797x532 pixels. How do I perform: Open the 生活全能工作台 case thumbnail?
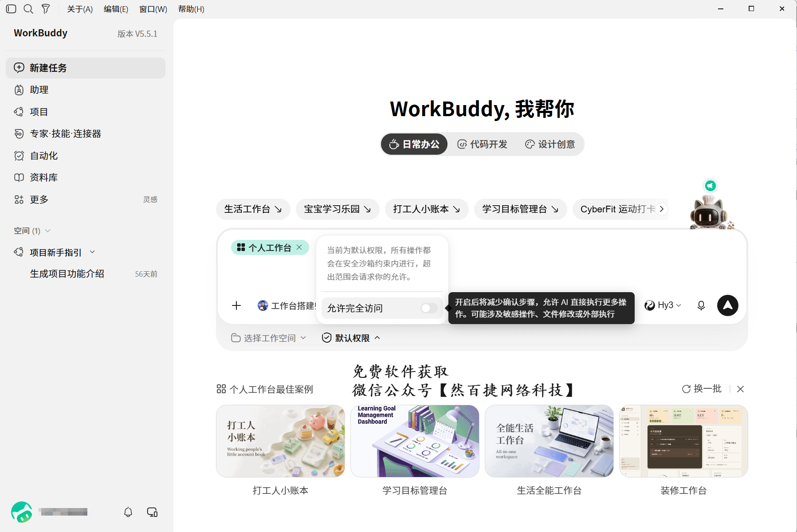pos(549,441)
